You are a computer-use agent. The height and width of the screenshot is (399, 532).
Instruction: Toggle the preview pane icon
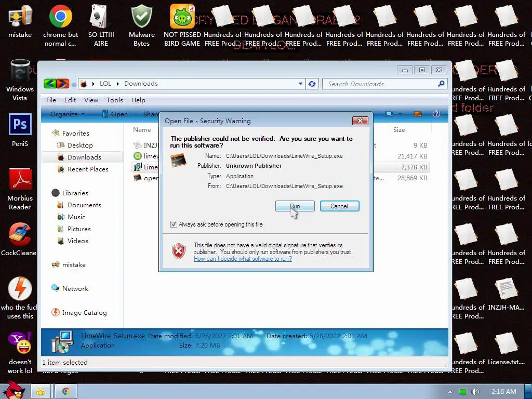tap(417, 114)
